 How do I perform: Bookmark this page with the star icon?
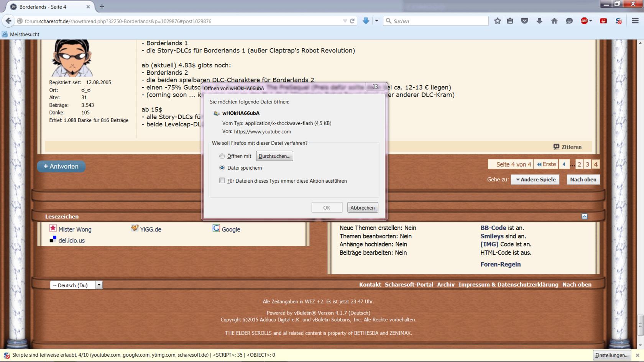pos(497,21)
